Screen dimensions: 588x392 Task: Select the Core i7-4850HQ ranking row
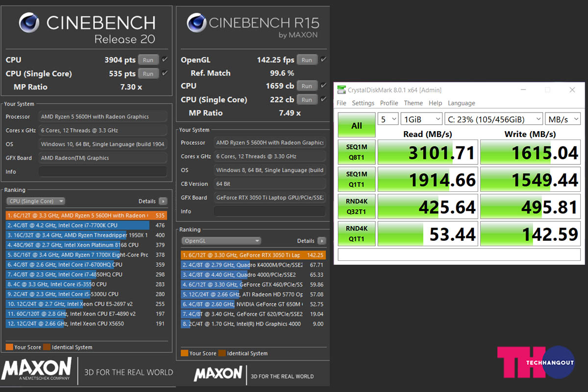click(x=87, y=274)
